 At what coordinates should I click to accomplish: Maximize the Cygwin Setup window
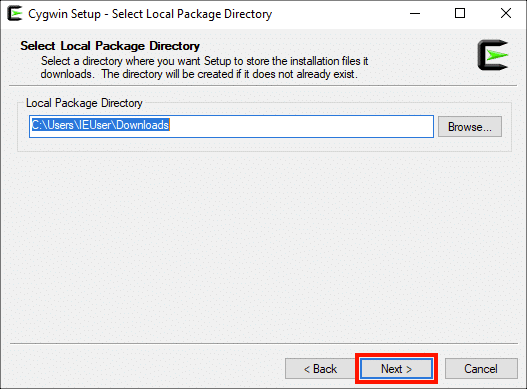pos(460,13)
